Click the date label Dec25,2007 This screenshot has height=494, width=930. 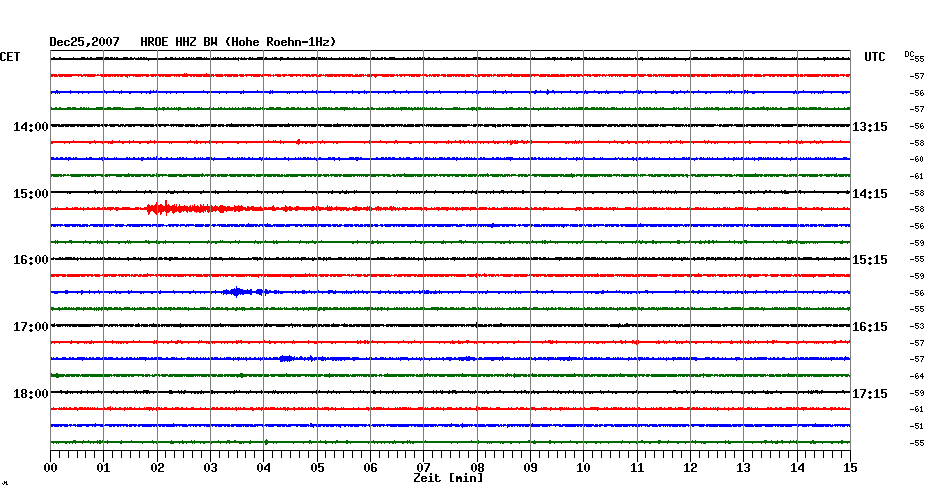84,42
